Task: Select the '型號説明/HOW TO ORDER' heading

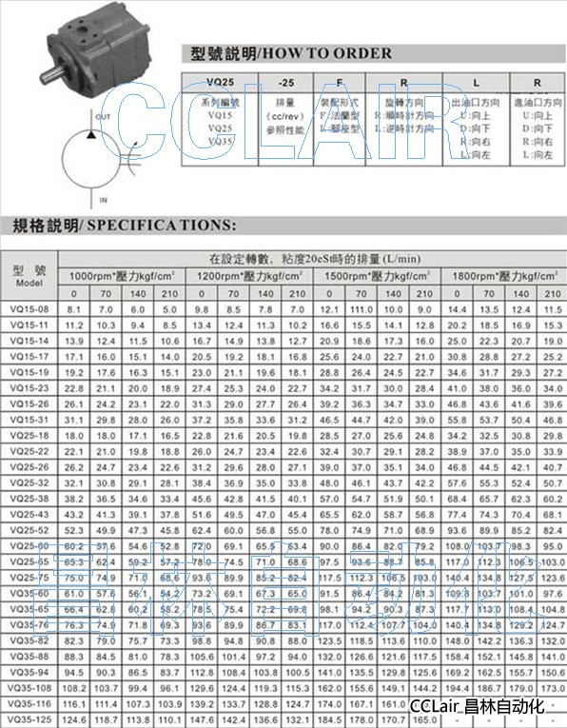Action: 291,53
